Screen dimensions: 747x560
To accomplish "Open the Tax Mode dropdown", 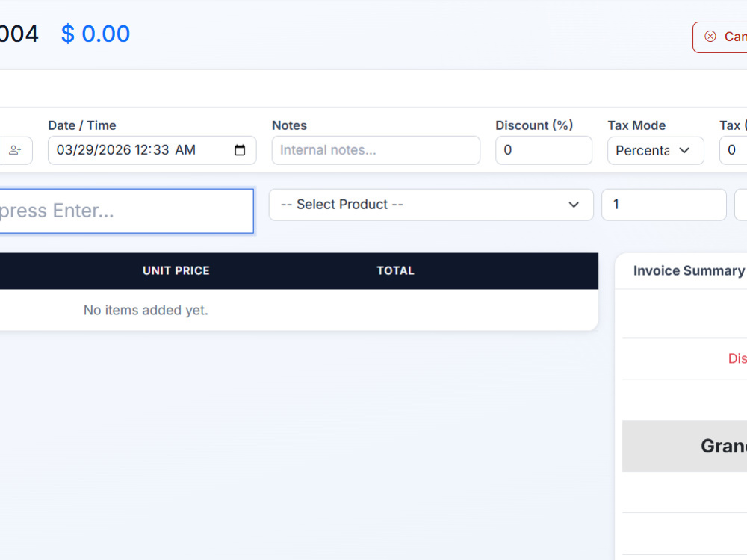I will (x=656, y=151).
